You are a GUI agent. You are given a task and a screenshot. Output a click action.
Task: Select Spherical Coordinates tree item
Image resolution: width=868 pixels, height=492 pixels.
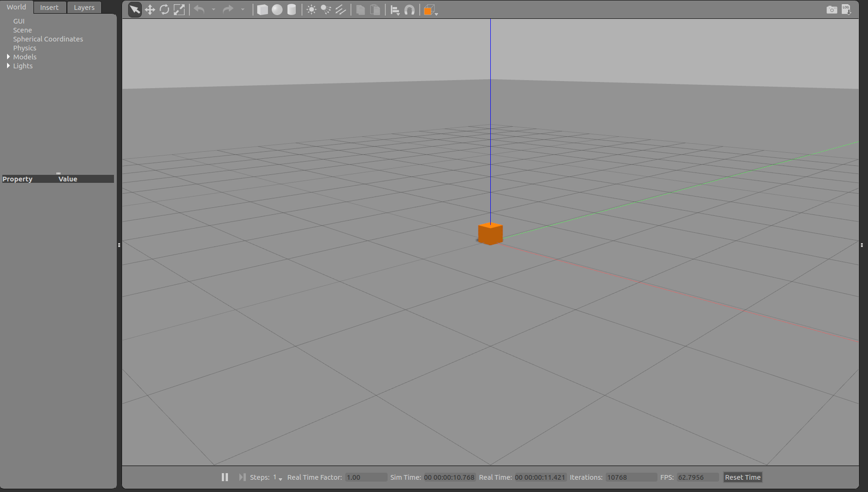point(48,39)
